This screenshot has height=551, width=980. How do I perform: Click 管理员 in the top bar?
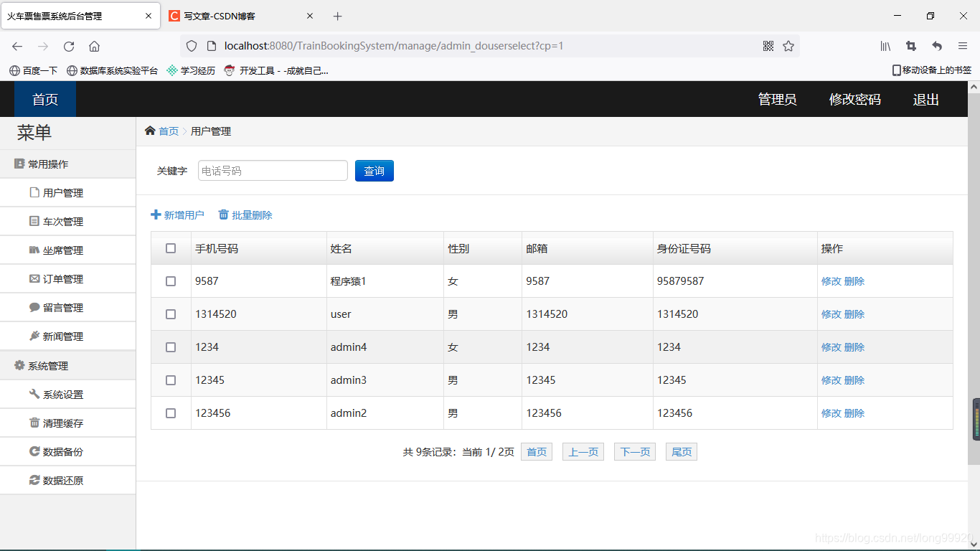point(777,100)
